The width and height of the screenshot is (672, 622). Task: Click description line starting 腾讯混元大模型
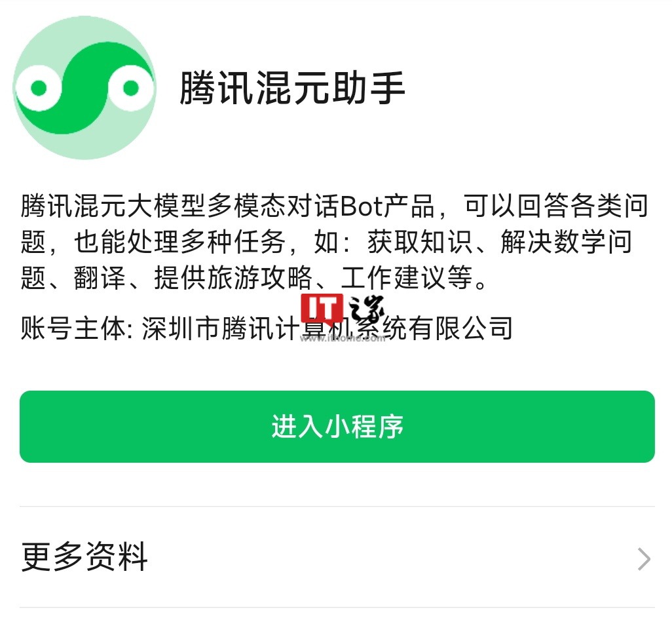tap(334, 206)
